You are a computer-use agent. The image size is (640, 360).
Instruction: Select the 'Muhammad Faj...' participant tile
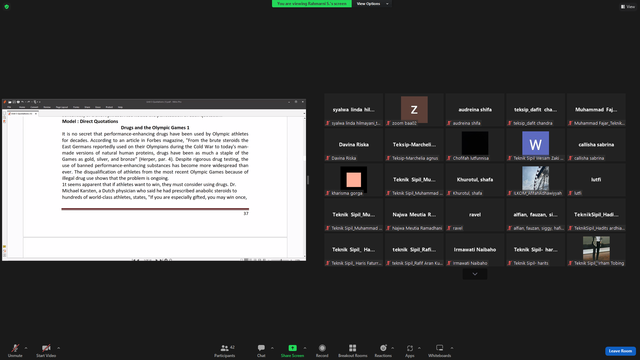click(596, 109)
